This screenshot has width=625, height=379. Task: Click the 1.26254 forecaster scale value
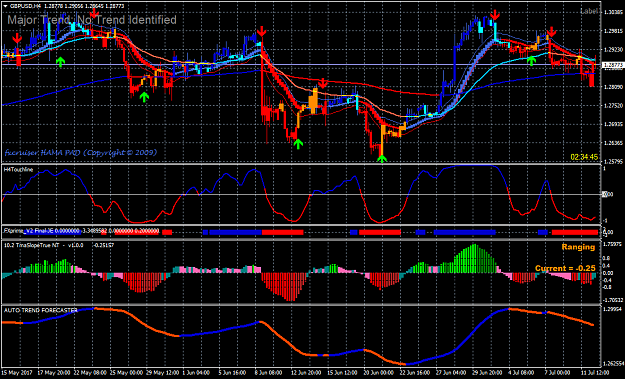tap(613, 364)
